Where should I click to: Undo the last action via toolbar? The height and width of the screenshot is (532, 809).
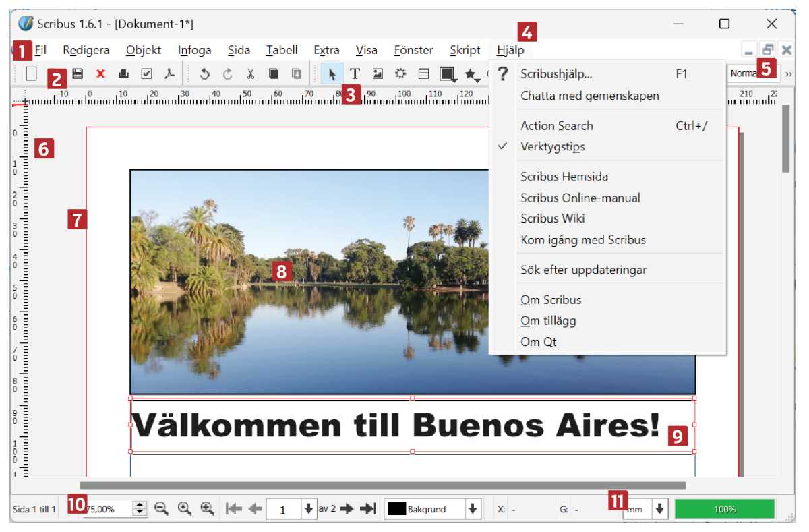pos(205,73)
